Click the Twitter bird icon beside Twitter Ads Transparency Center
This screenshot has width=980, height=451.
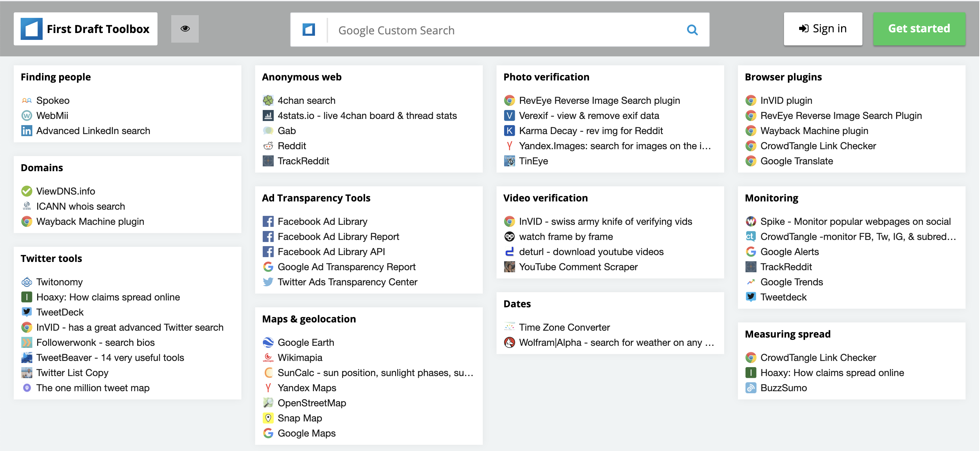[268, 282]
